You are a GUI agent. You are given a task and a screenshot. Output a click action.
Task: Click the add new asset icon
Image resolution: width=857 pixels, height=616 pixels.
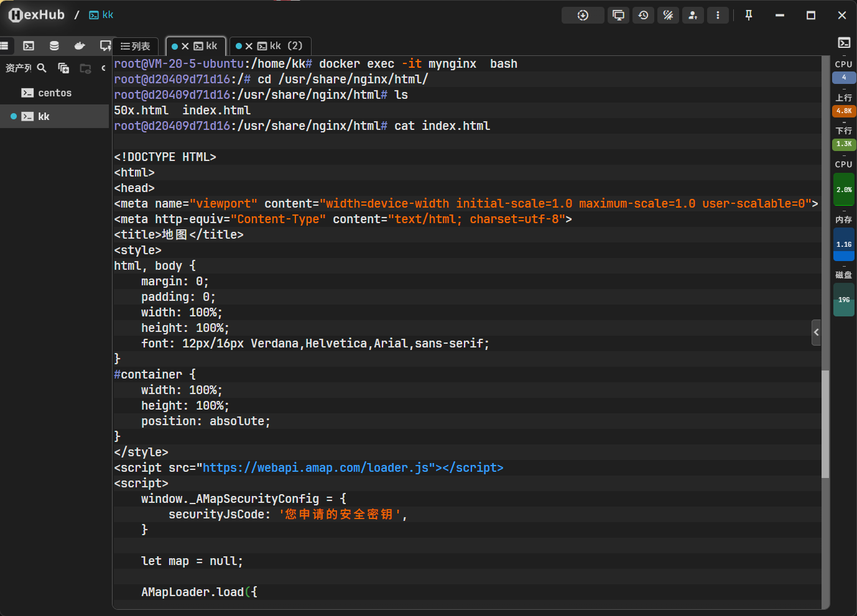tap(63, 68)
